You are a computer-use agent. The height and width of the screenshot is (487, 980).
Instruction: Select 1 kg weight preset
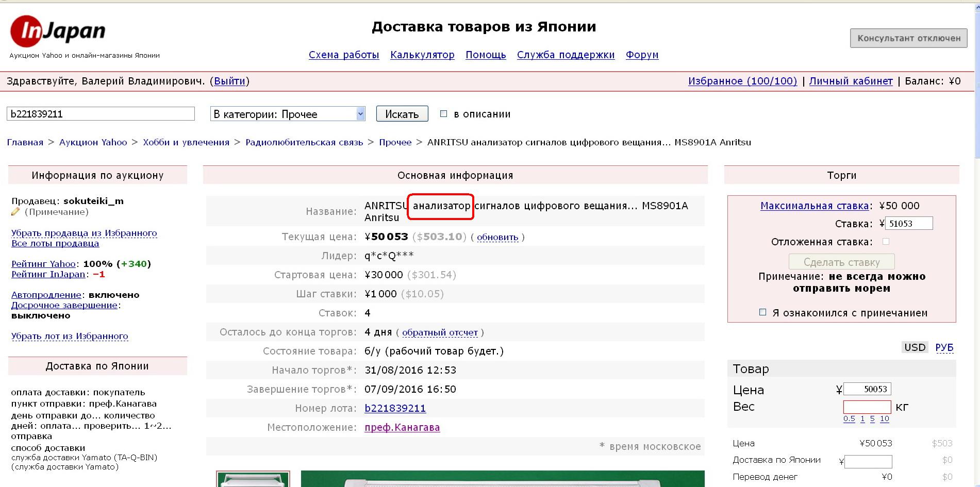[x=862, y=418]
